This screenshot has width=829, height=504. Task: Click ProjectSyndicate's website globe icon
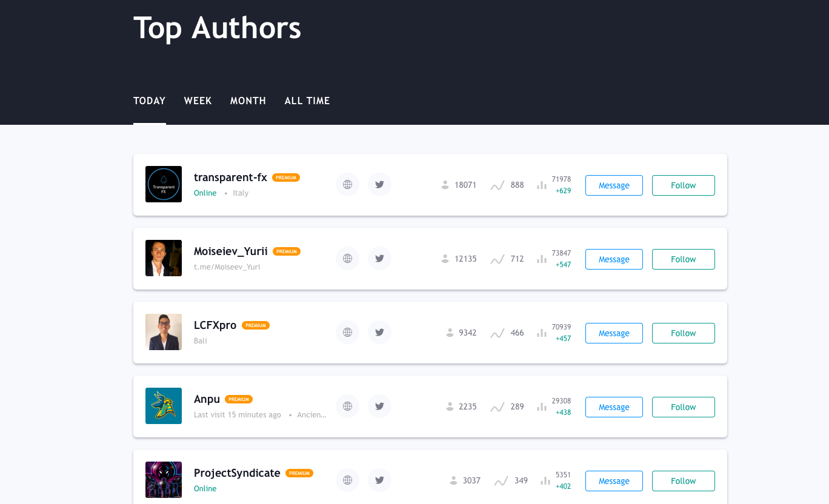point(347,480)
